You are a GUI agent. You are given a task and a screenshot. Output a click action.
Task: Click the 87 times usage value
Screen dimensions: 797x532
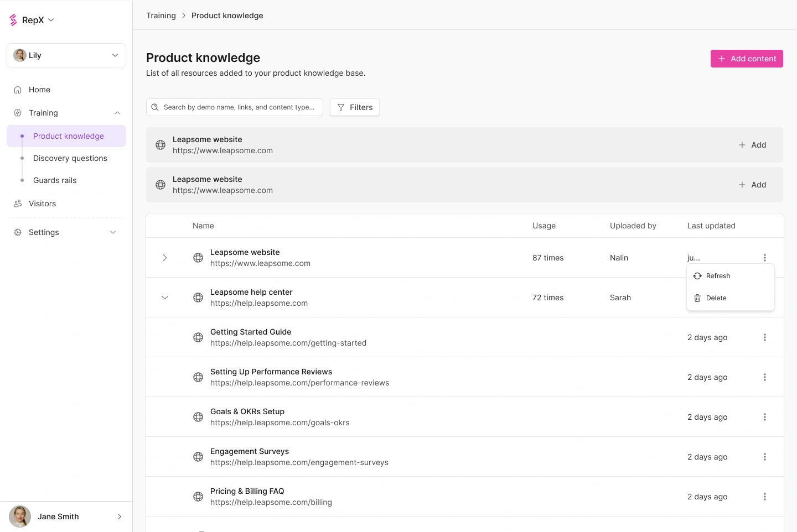548,258
